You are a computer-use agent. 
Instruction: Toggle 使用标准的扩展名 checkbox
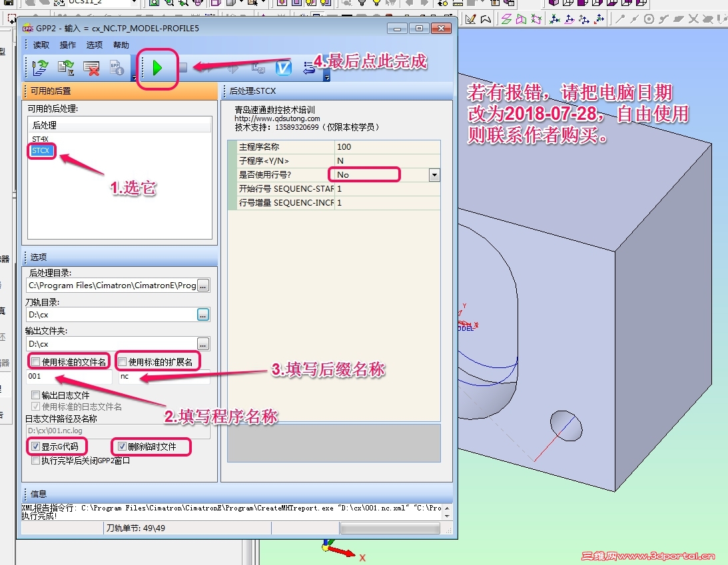123,362
